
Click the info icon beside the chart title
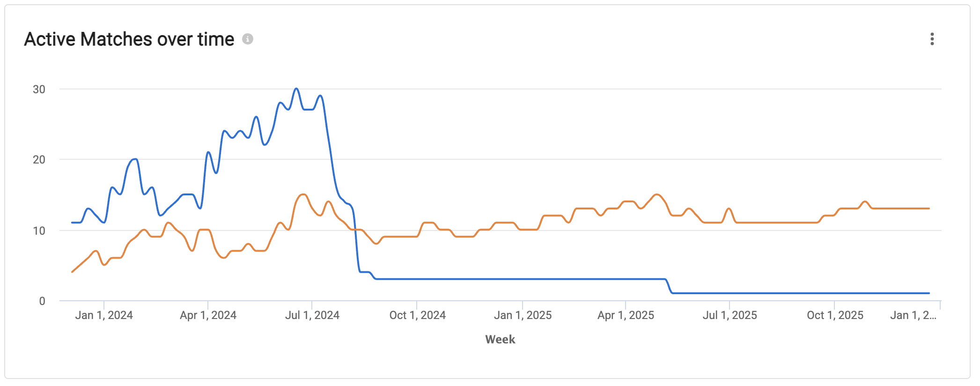(x=248, y=39)
